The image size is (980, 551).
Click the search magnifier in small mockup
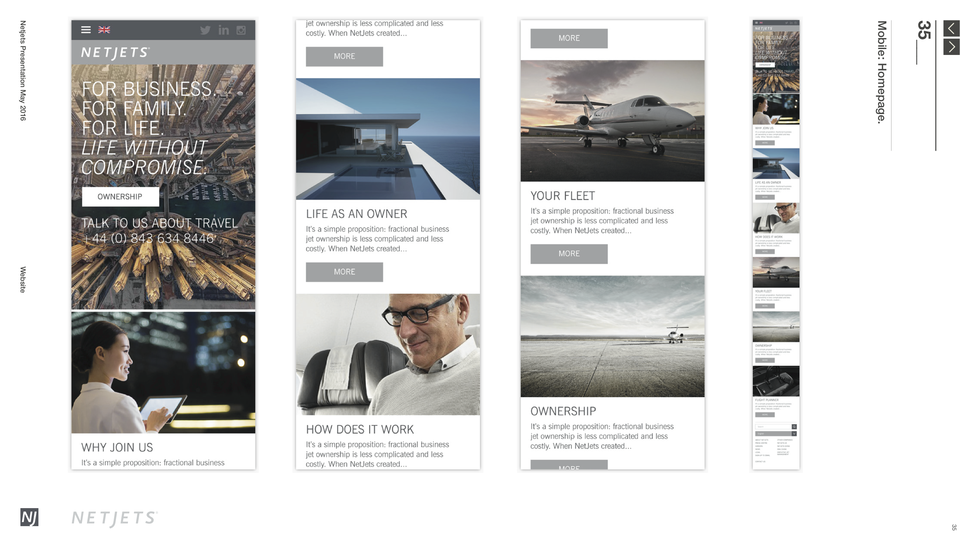(794, 427)
